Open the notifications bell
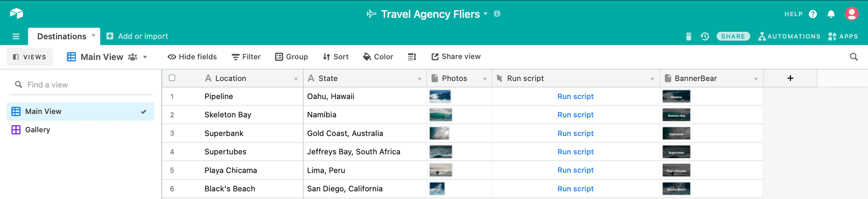This screenshot has width=868, height=199. click(x=831, y=14)
